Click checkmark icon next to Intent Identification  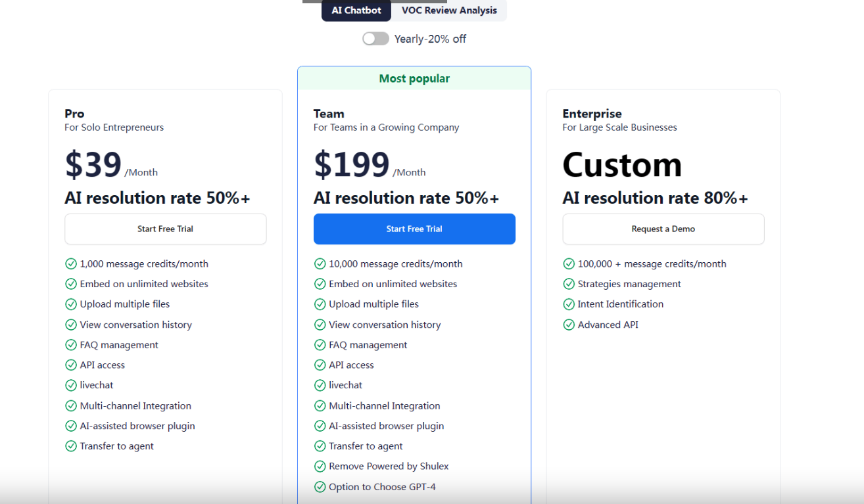tap(569, 304)
